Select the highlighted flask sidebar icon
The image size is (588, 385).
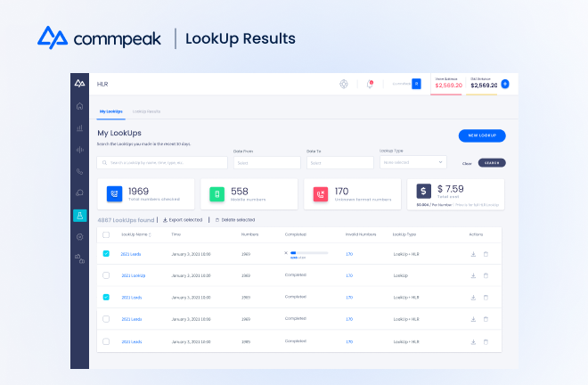[80, 216]
